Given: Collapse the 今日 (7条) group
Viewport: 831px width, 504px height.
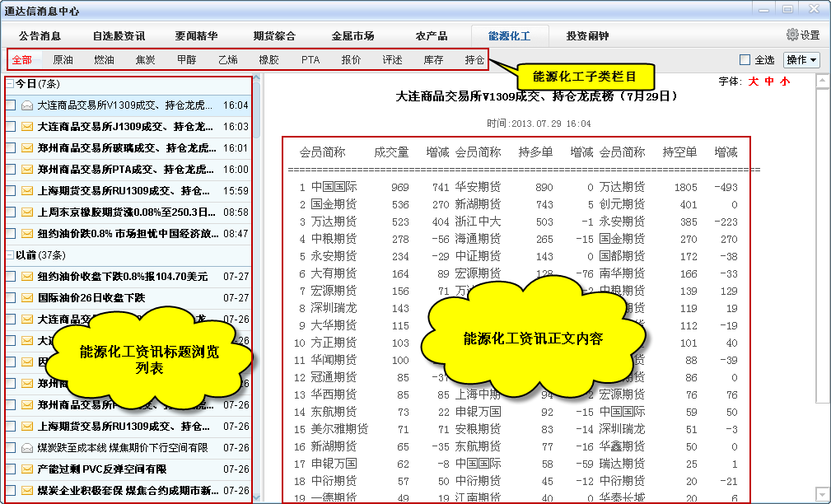Looking at the screenshot, I should click(9, 84).
